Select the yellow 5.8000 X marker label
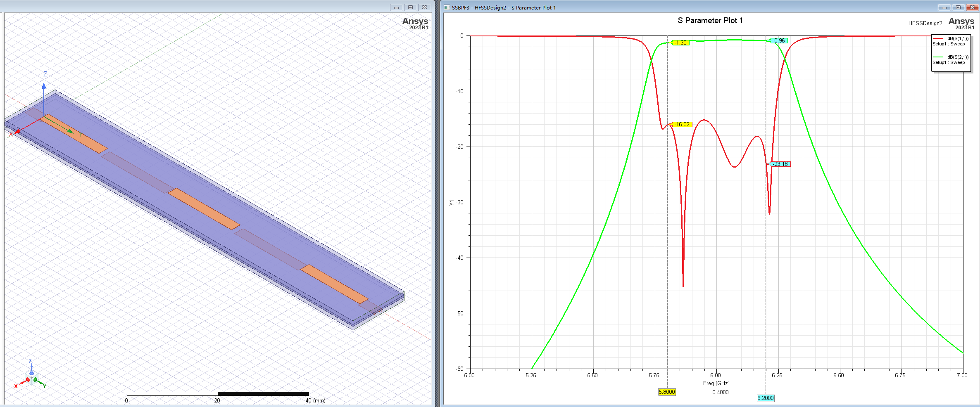The image size is (980, 407). [x=667, y=392]
